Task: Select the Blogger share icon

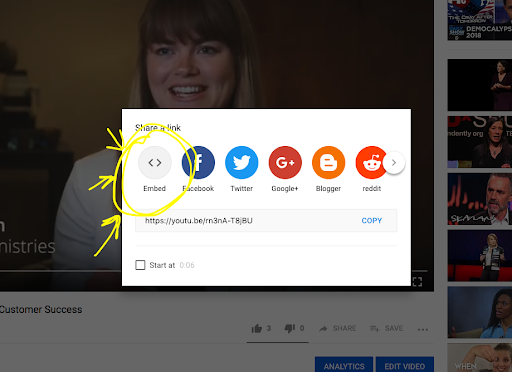Action: (328, 163)
